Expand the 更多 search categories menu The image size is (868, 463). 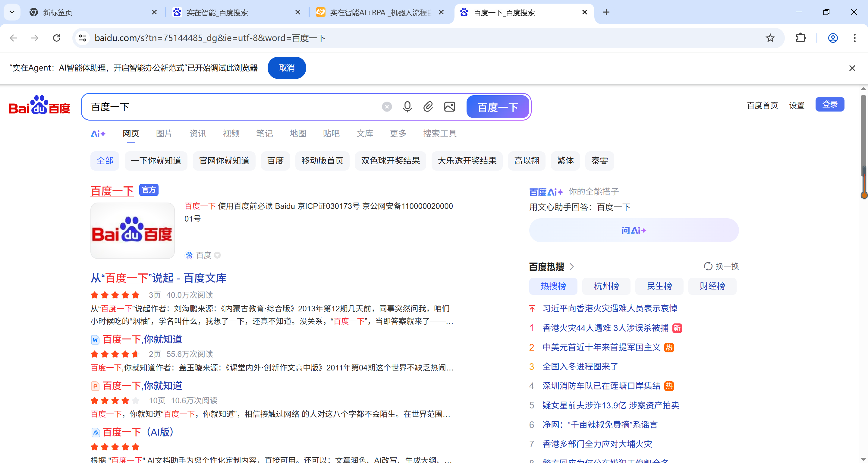click(398, 134)
